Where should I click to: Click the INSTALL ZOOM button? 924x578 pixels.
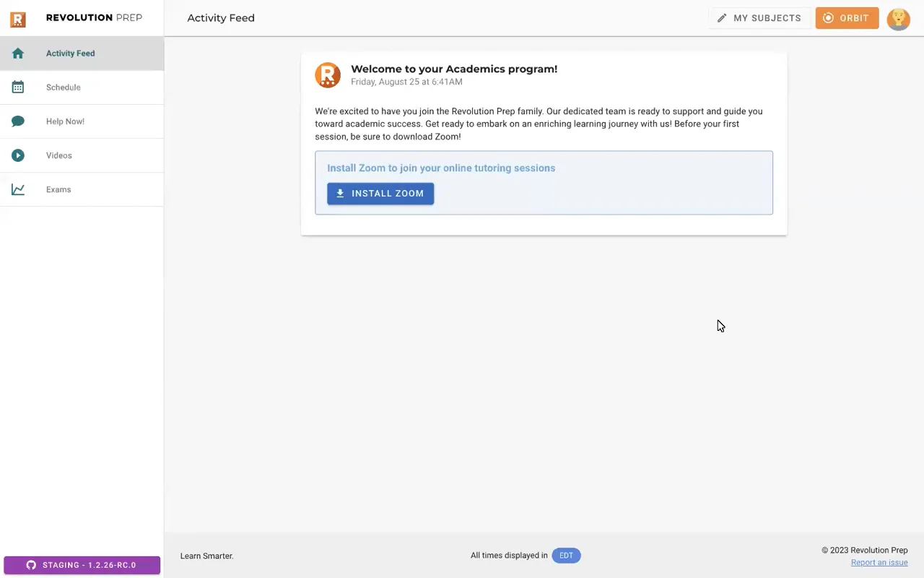380,194
